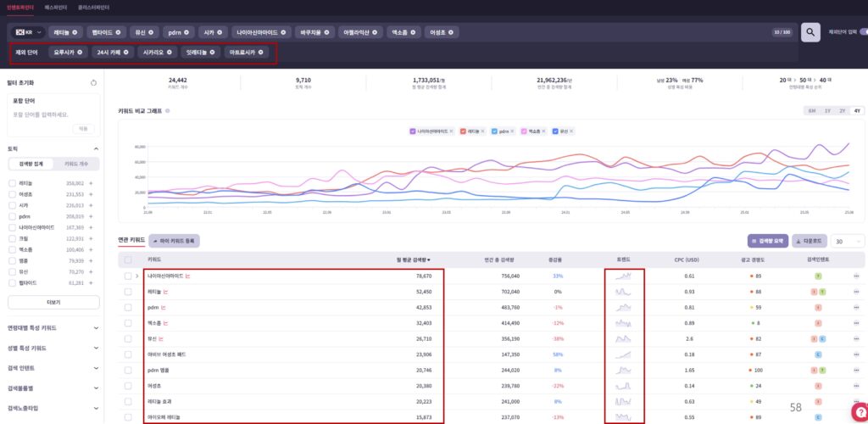868x424 pixels.
Task: Check the 레티놀 topic checkbox in sidebar
Action: click(x=12, y=183)
